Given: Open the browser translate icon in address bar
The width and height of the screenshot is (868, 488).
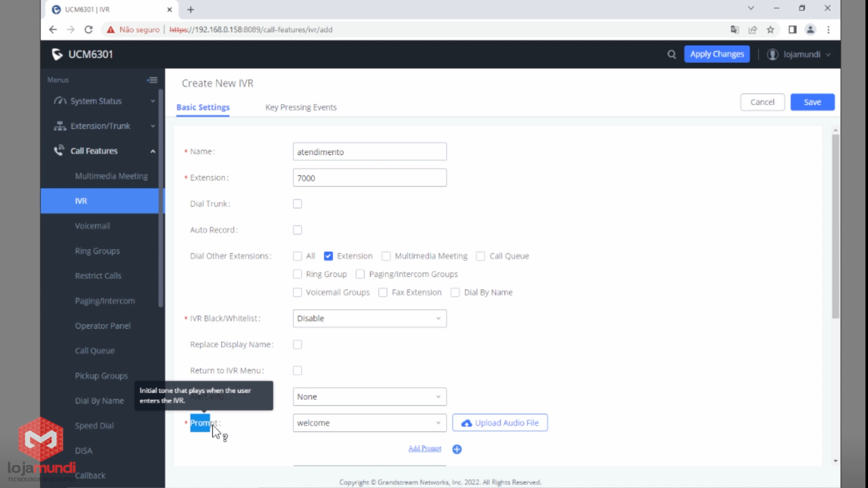Looking at the screenshot, I should pos(735,30).
